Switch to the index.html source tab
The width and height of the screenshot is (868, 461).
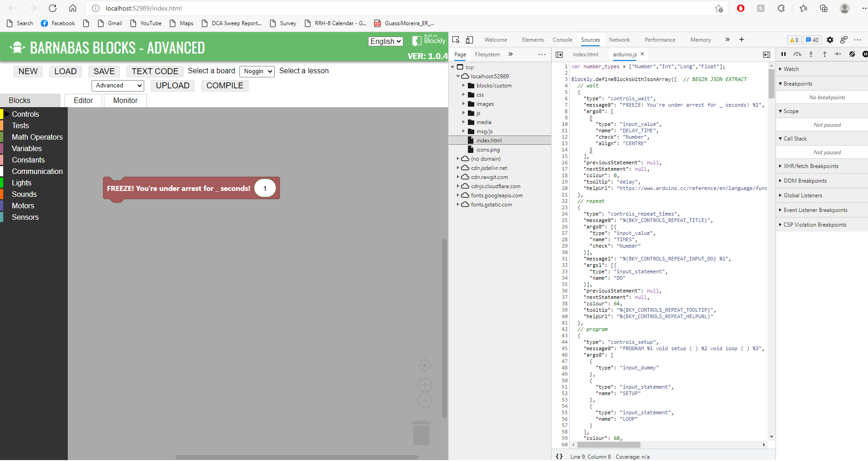(585, 54)
